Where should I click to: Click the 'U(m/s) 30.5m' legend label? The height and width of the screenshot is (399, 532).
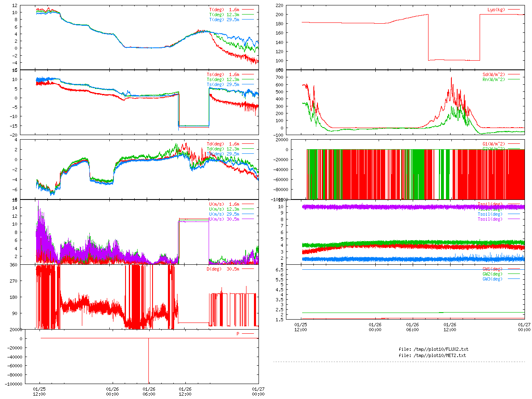click(x=224, y=219)
